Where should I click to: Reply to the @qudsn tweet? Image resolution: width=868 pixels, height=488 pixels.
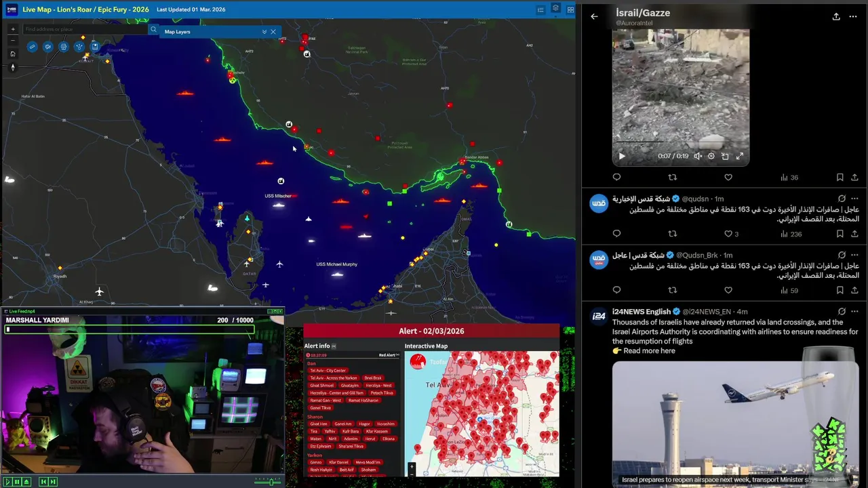click(616, 234)
